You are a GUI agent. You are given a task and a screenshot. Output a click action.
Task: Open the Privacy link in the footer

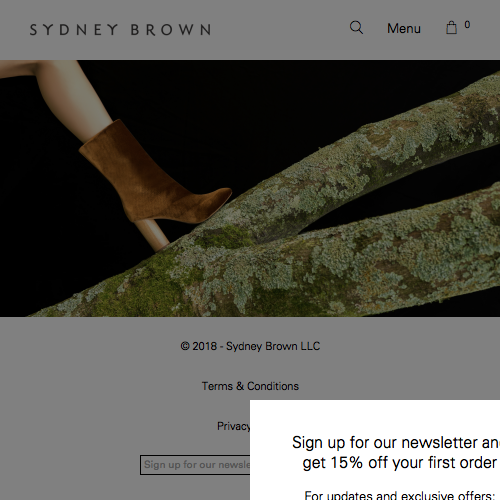coord(233,426)
